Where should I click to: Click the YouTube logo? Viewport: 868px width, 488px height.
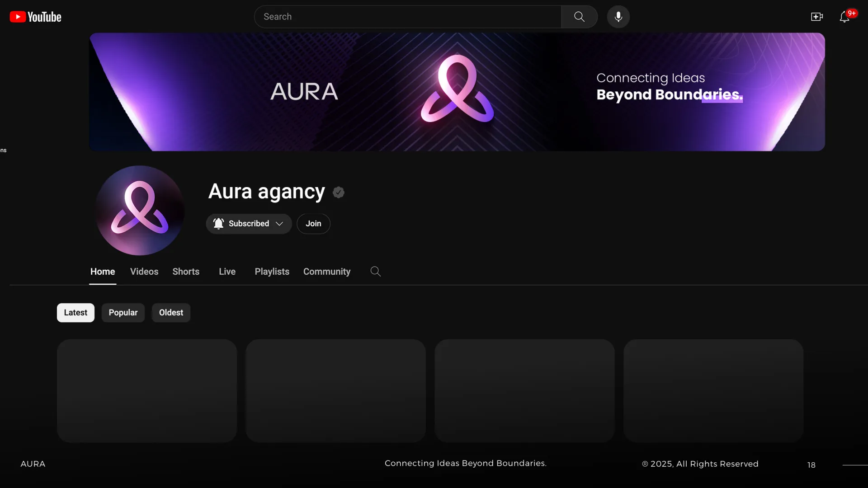[35, 17]
